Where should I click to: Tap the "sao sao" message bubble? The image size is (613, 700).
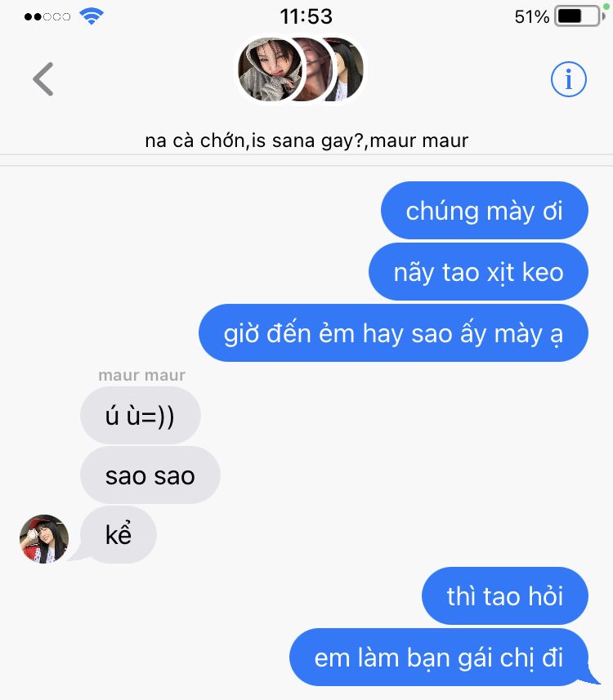(150, 475)
